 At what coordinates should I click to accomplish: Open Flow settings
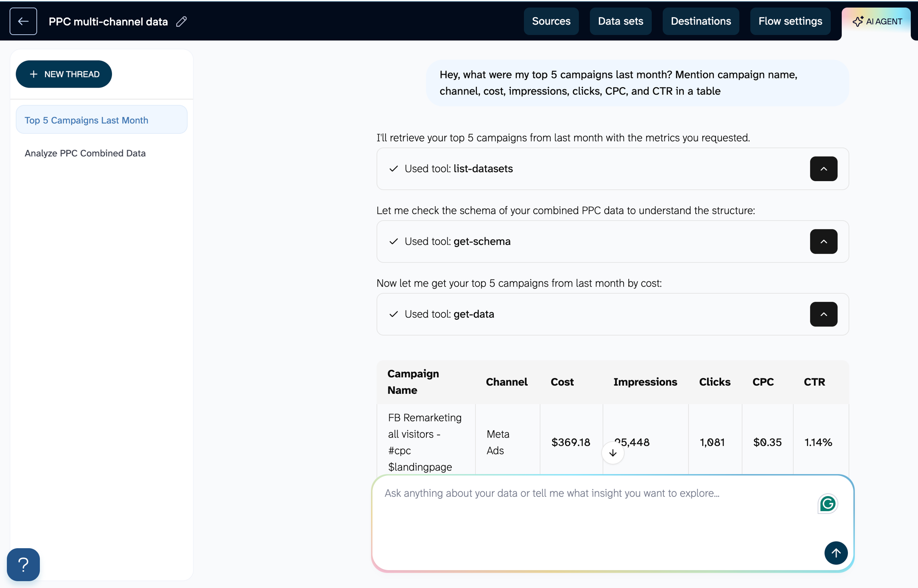790,21
